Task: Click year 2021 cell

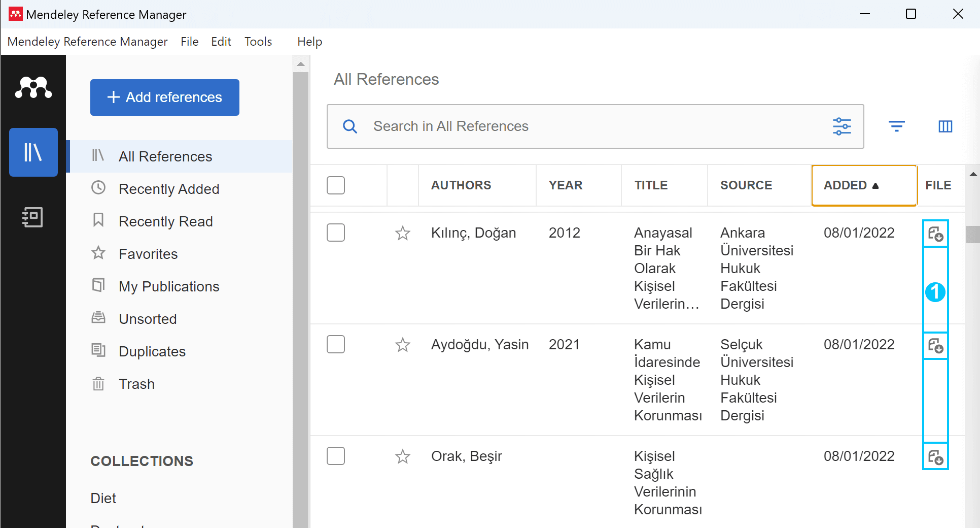Action: [564, 345]
